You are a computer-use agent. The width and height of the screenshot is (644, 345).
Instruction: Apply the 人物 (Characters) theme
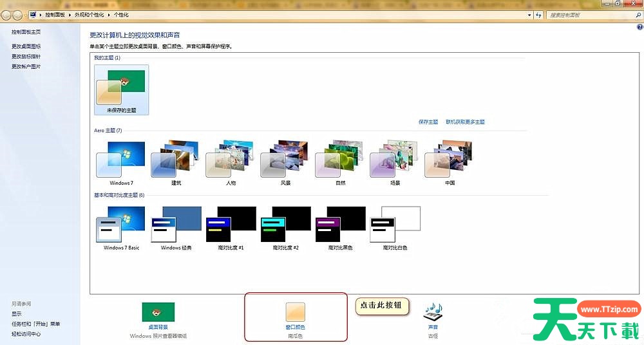pos(231,163)
